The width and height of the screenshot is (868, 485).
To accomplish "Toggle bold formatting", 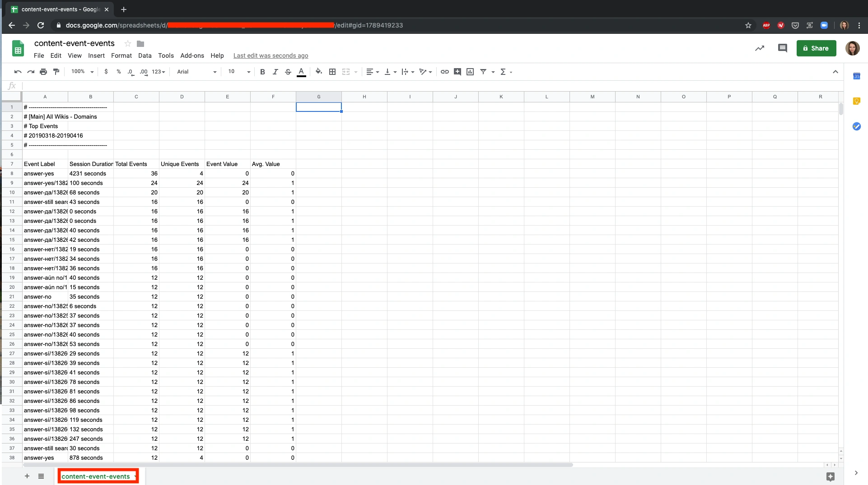I will [262, 72].
